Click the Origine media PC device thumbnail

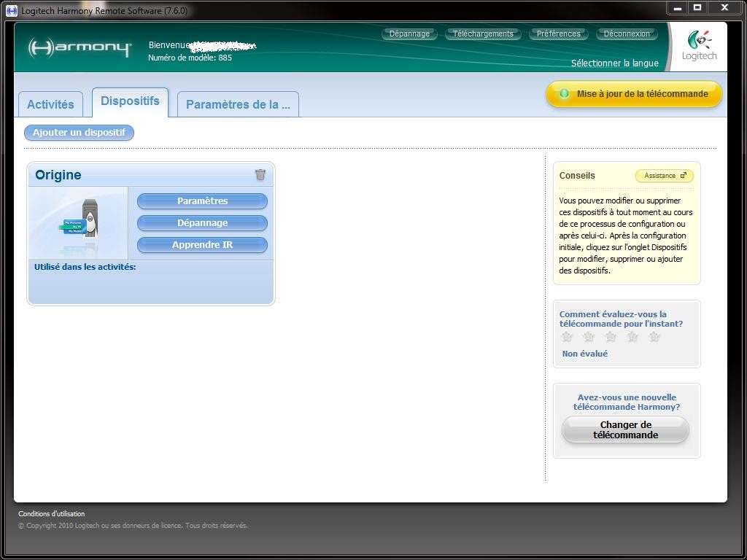pyautogui.click(x=78, y=223)
